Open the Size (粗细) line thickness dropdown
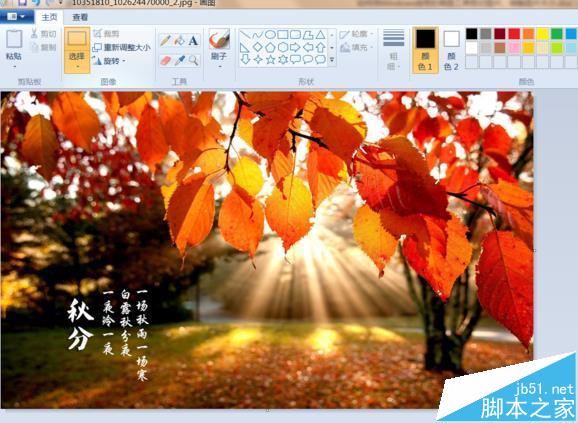 393,50
